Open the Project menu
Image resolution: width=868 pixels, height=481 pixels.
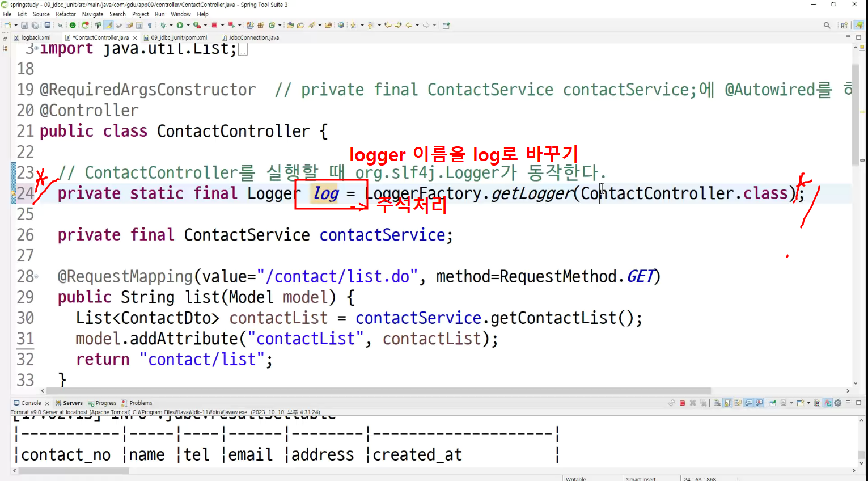coord(141,14)
